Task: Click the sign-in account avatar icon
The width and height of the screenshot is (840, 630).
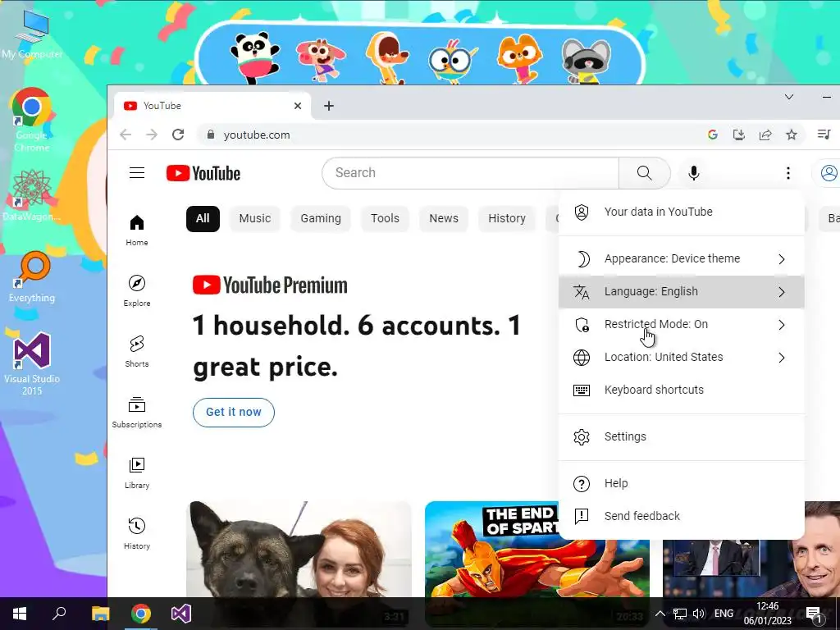Action: click(x=829, y=172)
